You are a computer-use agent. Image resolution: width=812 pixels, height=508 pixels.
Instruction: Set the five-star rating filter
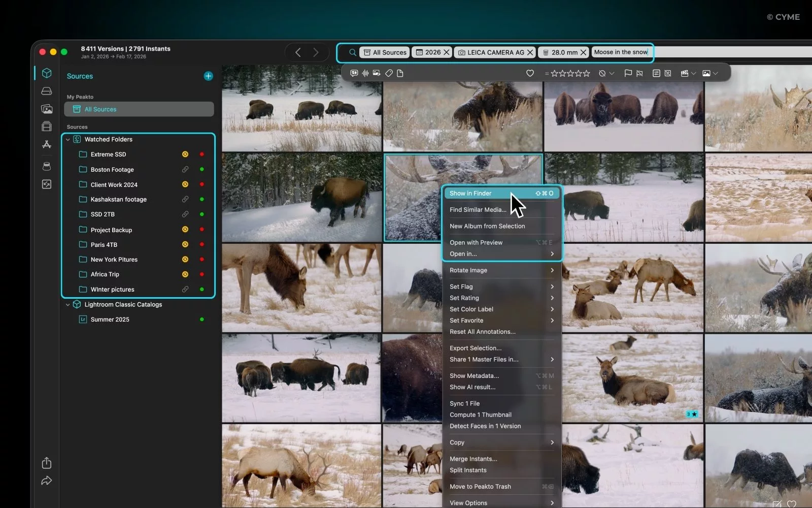586,73
